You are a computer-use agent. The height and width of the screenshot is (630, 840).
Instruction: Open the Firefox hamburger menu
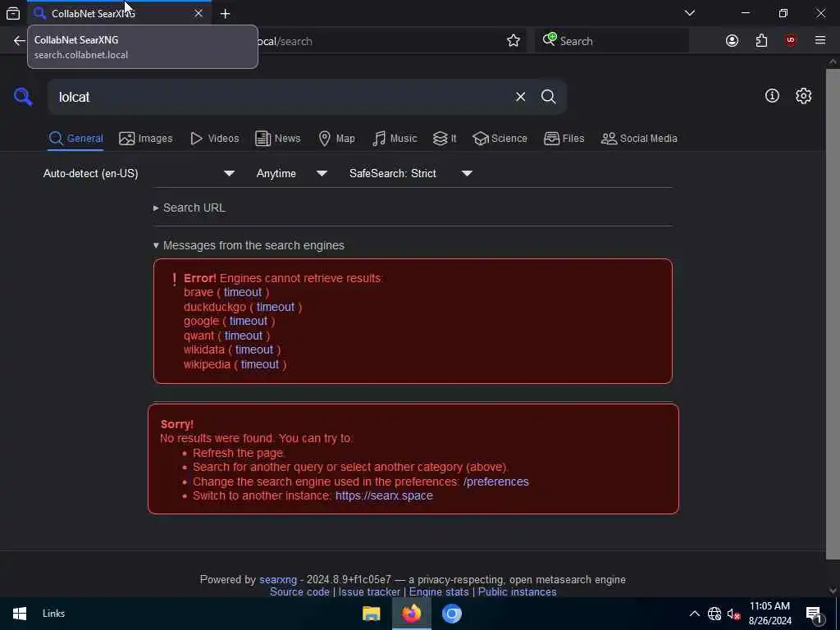(x=820, y=41)
